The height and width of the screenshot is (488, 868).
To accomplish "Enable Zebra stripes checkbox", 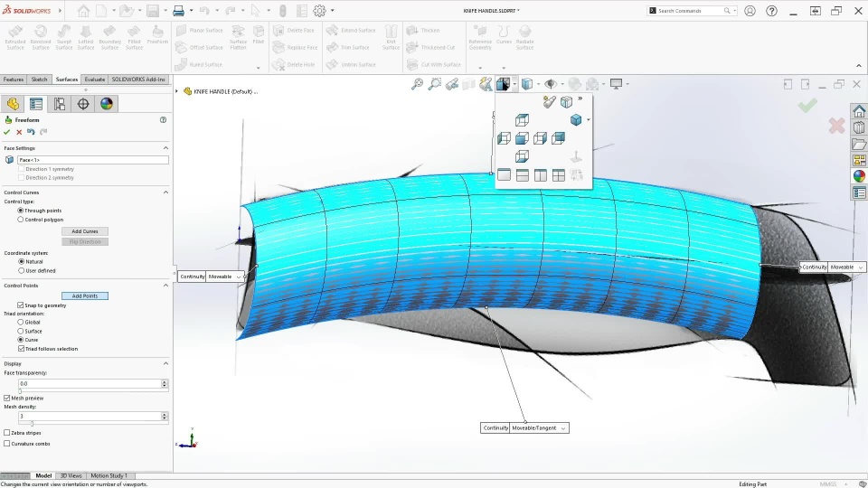I will click(6, 433).
